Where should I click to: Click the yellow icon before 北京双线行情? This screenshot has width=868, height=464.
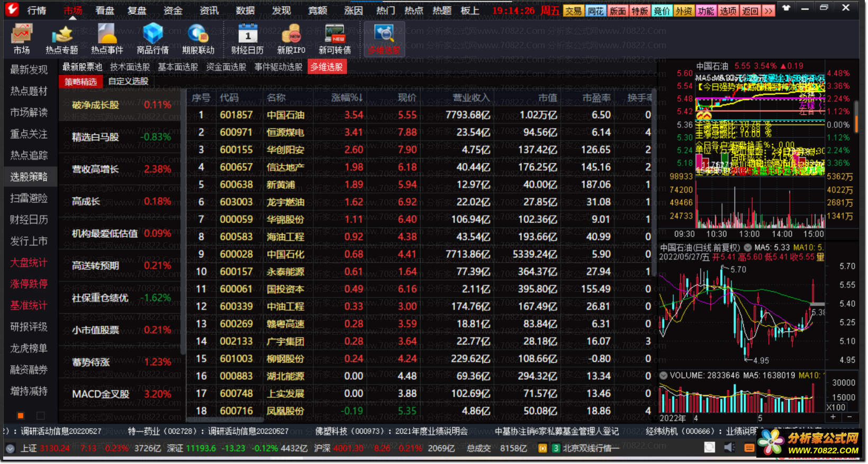[542, 448]
